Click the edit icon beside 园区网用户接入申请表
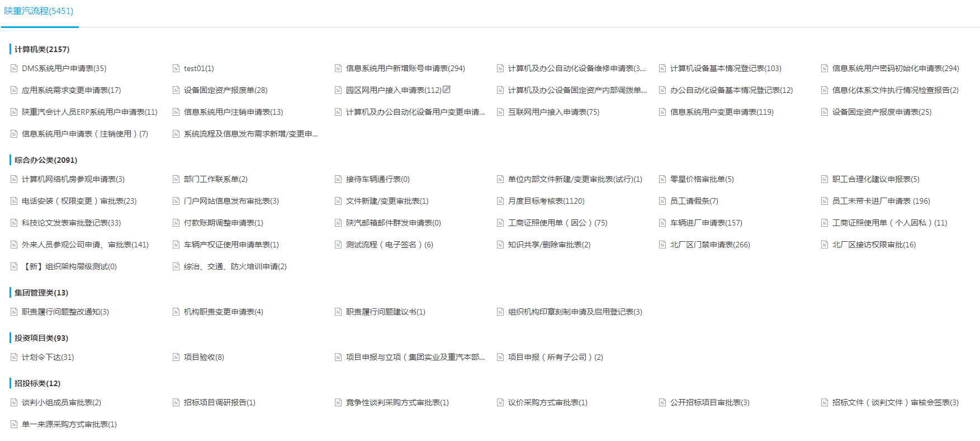This screenshot has width=980, height=441. (447, 90)
